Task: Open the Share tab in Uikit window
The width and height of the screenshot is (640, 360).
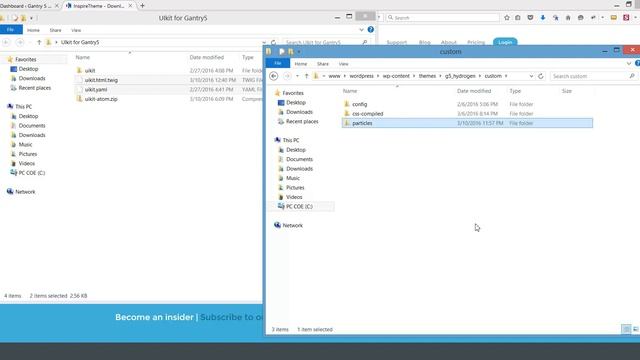Action: 56,30
